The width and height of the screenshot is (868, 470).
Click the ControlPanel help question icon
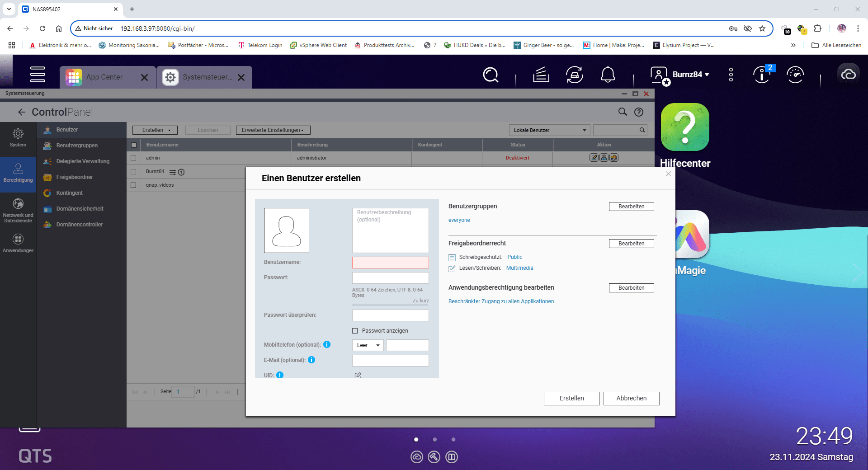pyautogui.click(x=639, y=112)
